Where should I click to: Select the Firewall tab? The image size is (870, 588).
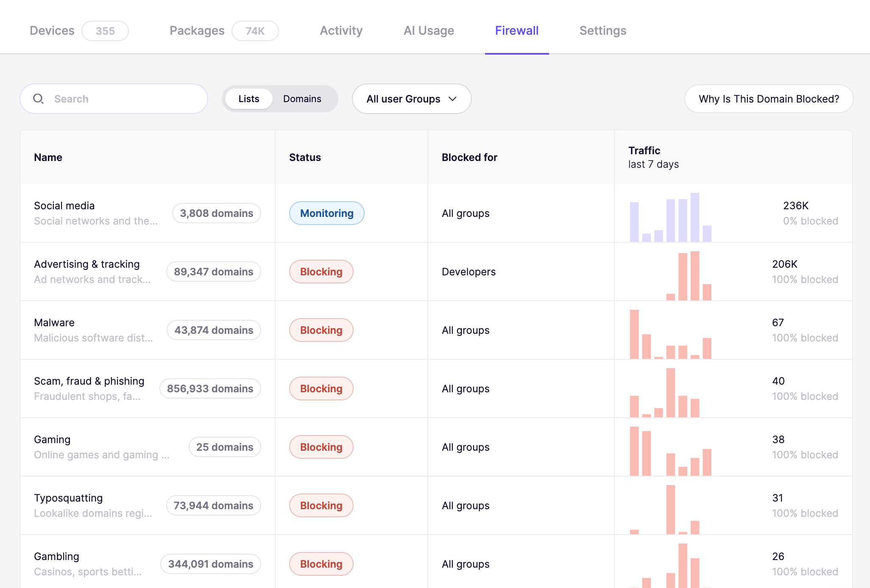(x=517, y=31)
